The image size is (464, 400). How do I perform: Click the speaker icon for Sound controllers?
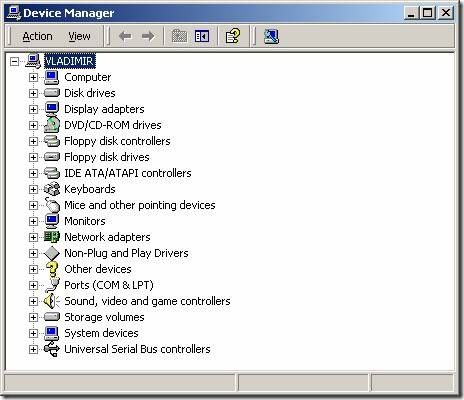(52, 301)
